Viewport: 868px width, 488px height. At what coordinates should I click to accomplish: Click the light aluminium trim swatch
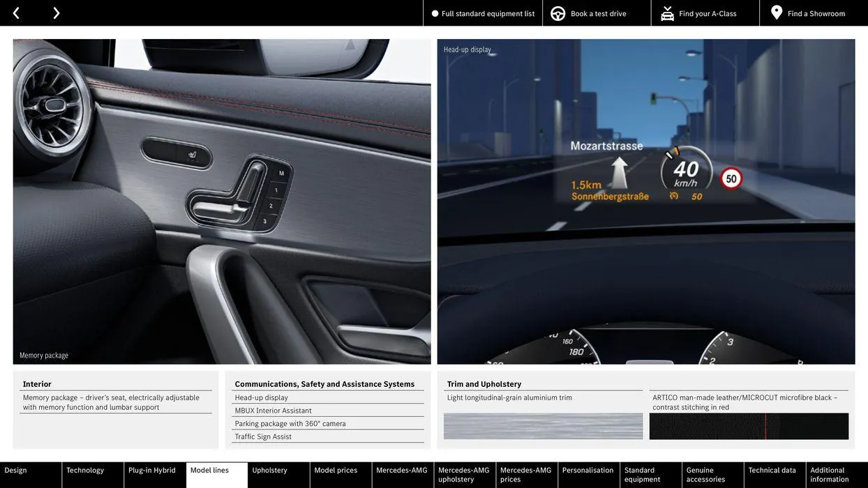543,426
